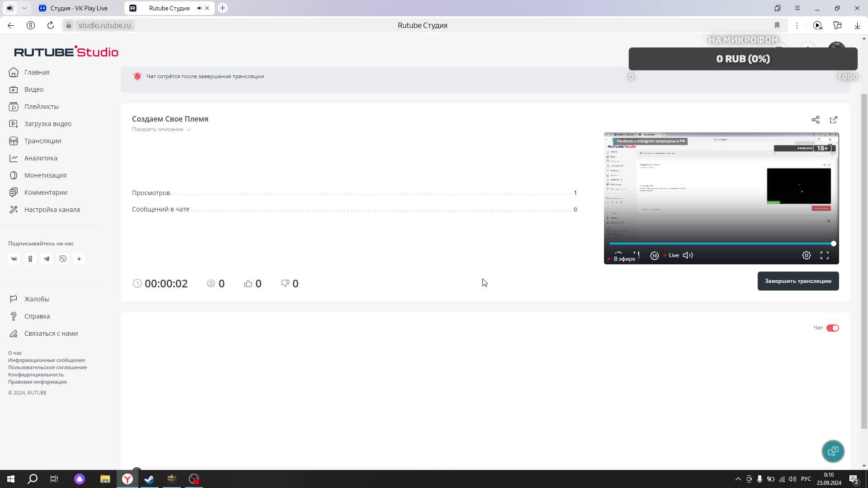Open Конфиденциальность link
This screenshot has height=488, width=868.
(36, 375)
